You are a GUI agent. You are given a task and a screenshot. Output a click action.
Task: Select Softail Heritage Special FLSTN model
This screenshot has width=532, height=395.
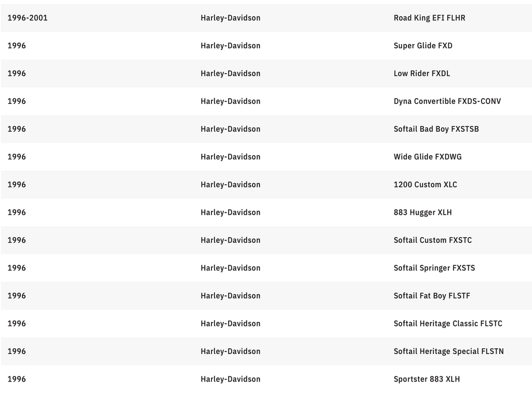coord(448,351)
